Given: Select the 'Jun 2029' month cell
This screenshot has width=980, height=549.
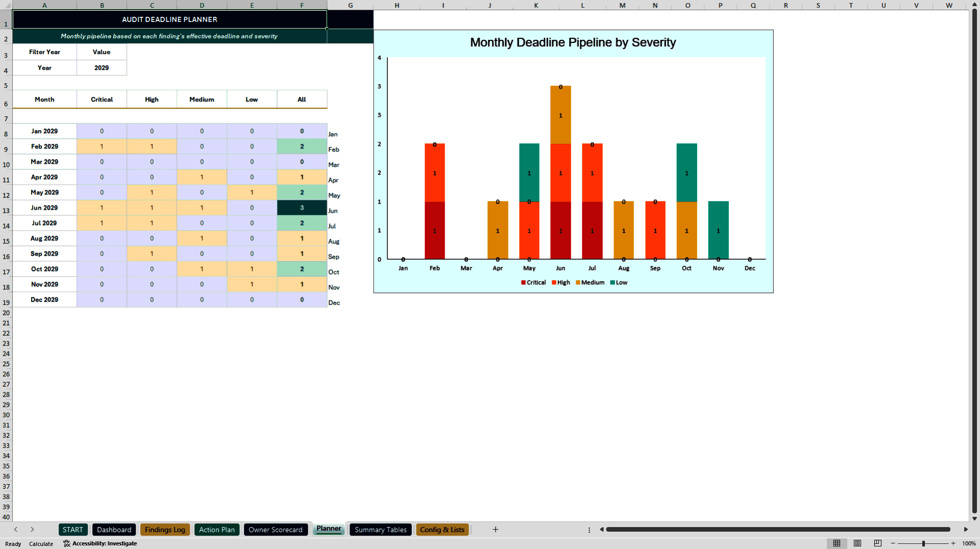Looking at the screenshot, I should point(44,208).
